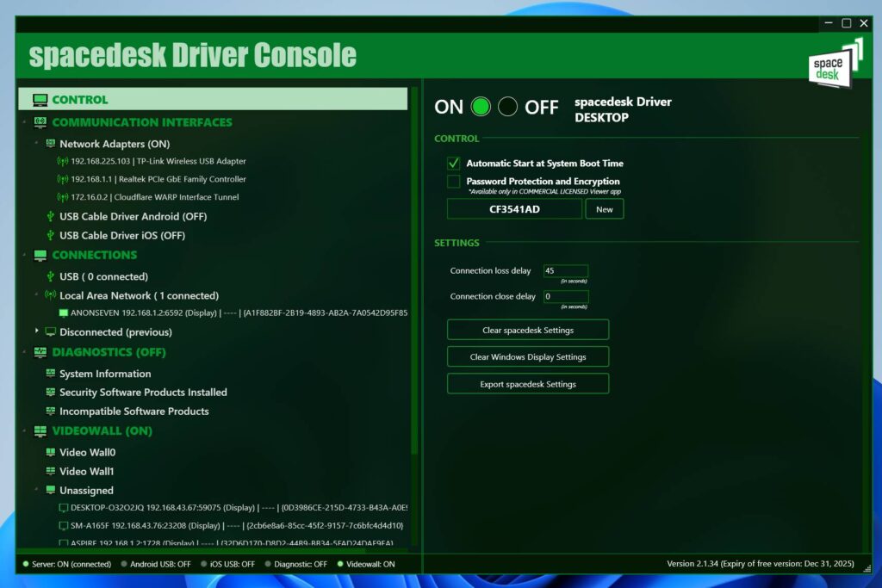Click the USB (0 connected) icon

tap(51, 276)
